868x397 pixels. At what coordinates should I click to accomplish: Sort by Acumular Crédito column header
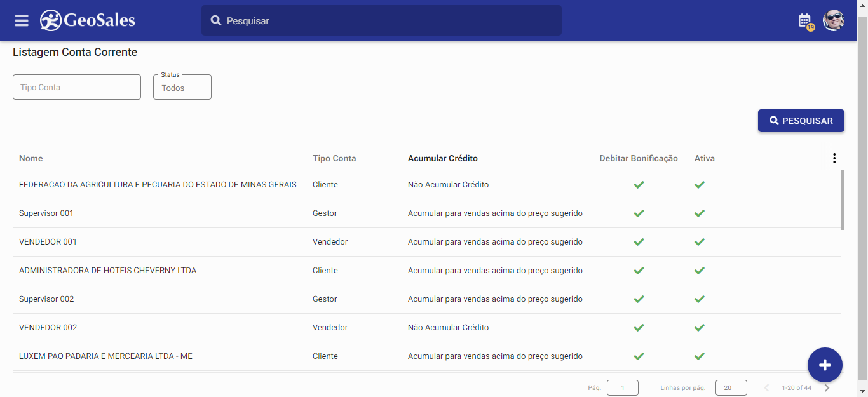(443, 158)
